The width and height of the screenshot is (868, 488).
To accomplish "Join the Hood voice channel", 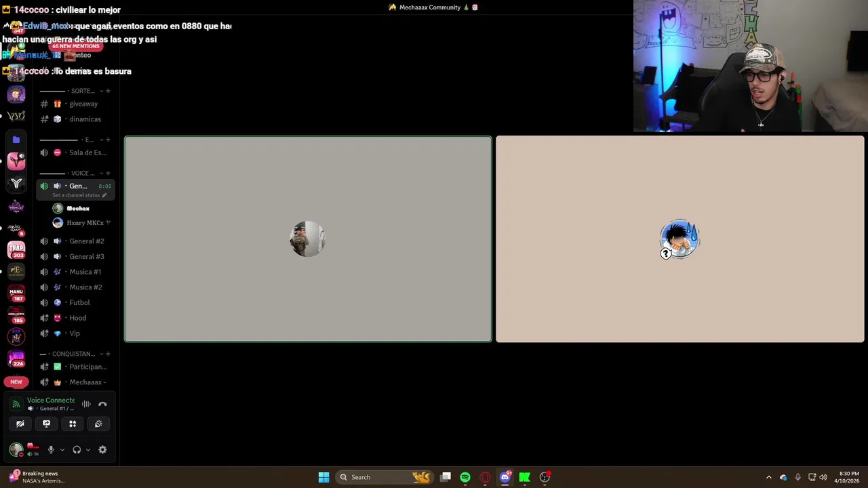I will [75, 318].
